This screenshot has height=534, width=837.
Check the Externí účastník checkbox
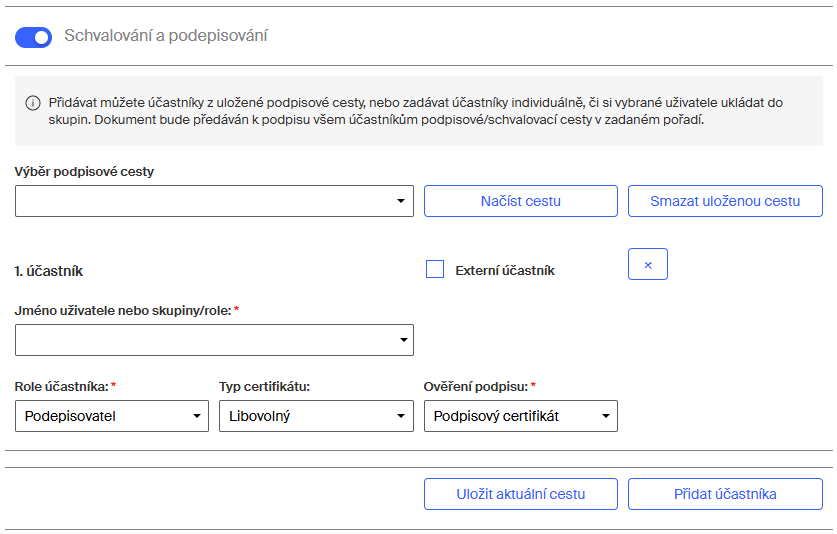(x=435, y=269)
